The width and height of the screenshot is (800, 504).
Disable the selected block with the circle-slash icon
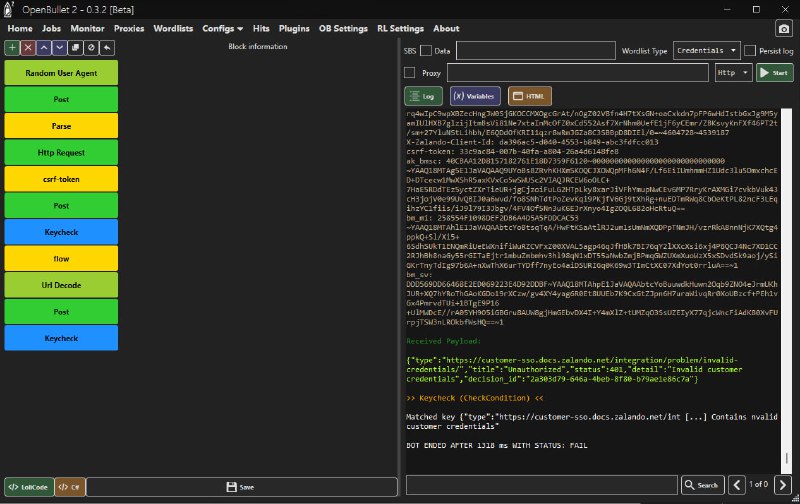(x=91, y=48)
